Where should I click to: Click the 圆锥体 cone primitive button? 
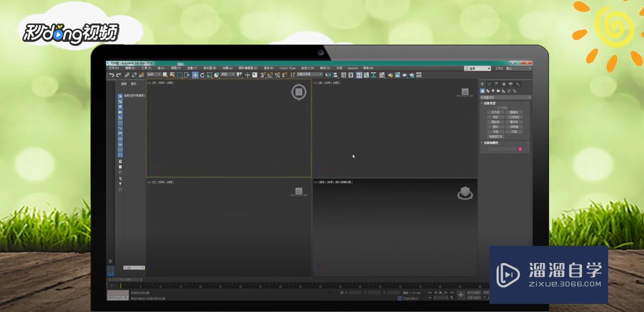pos(514,112)
